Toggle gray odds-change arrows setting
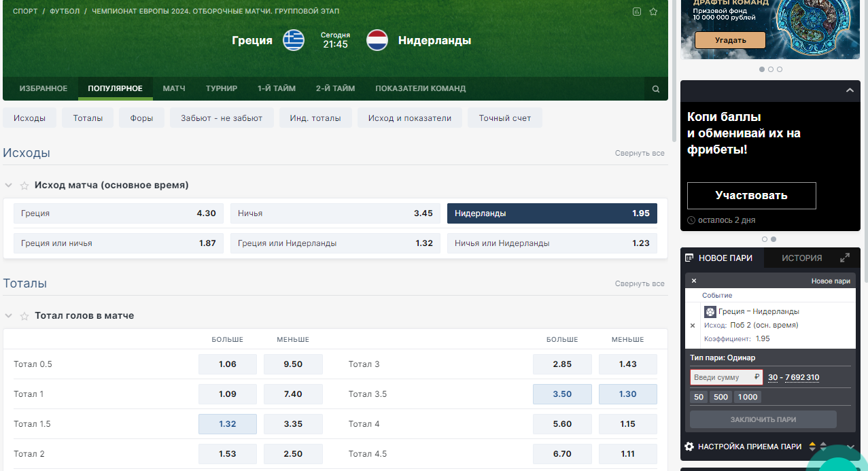Viewport: 868px width, 471px height. point(823,447)
